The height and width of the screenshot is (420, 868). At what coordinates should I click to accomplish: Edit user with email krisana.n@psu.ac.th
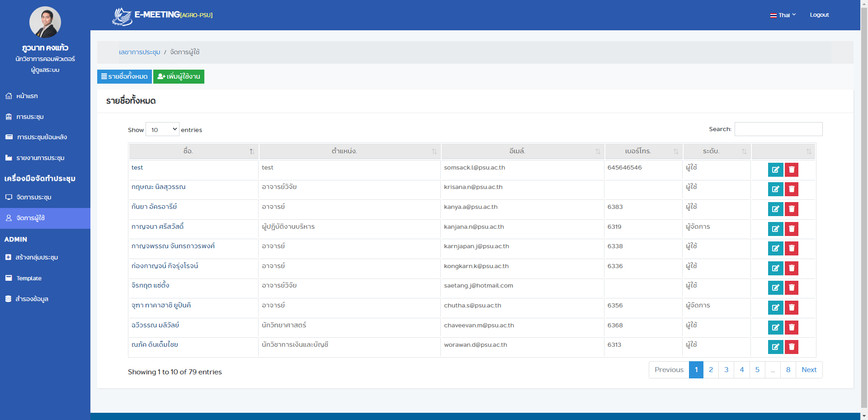[x=775, y=189]
